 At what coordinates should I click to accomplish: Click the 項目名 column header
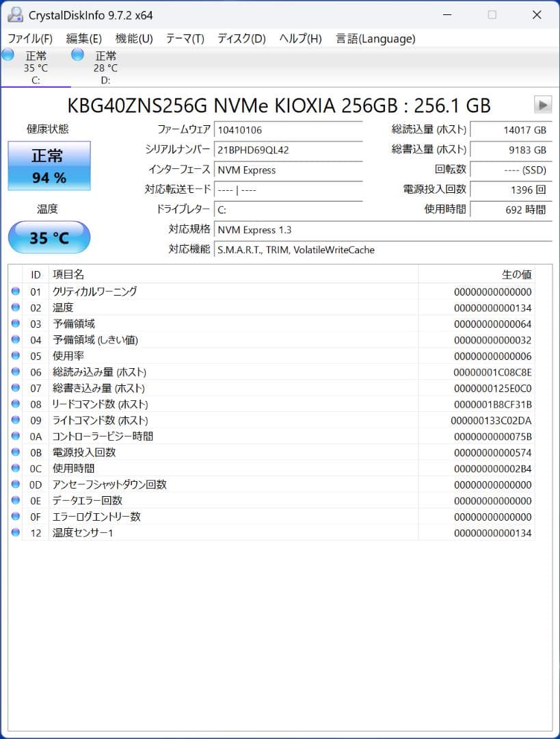(x=234, y=274)
